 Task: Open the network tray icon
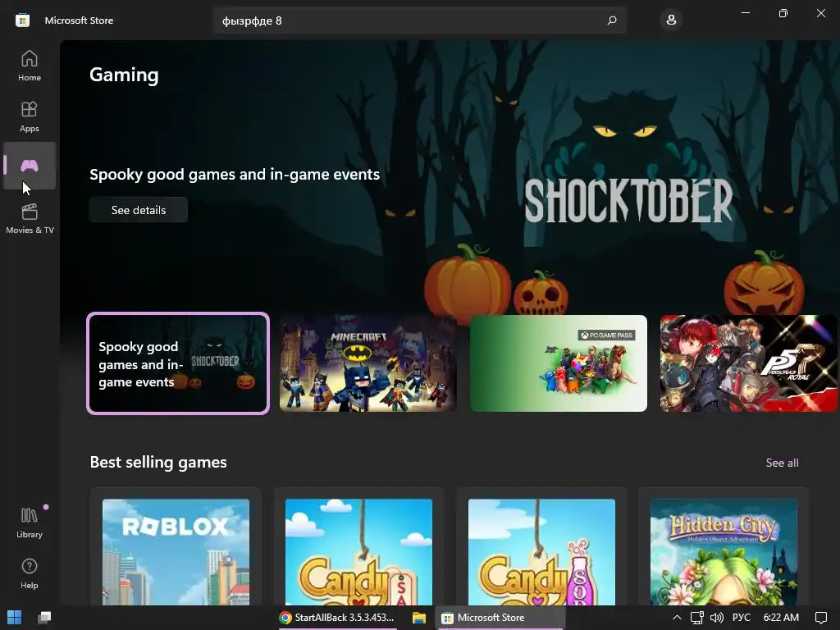tap(696, 618)
